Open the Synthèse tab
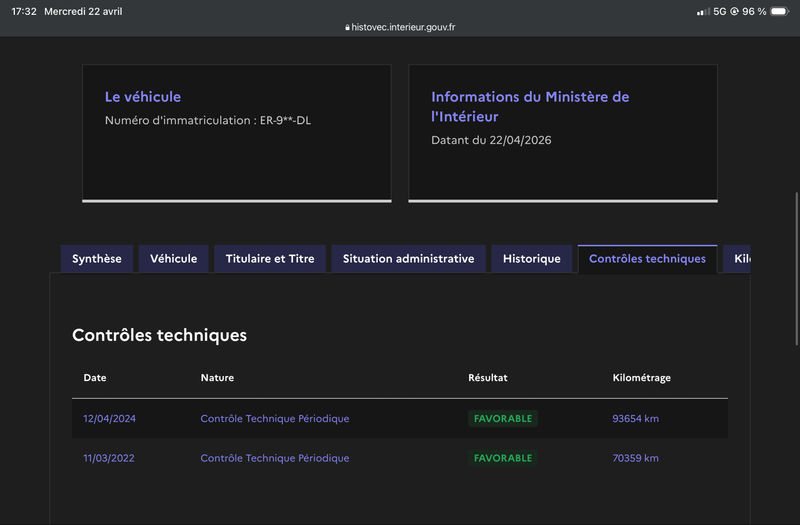This screenshot has width=800, height=525. [97, 259]
